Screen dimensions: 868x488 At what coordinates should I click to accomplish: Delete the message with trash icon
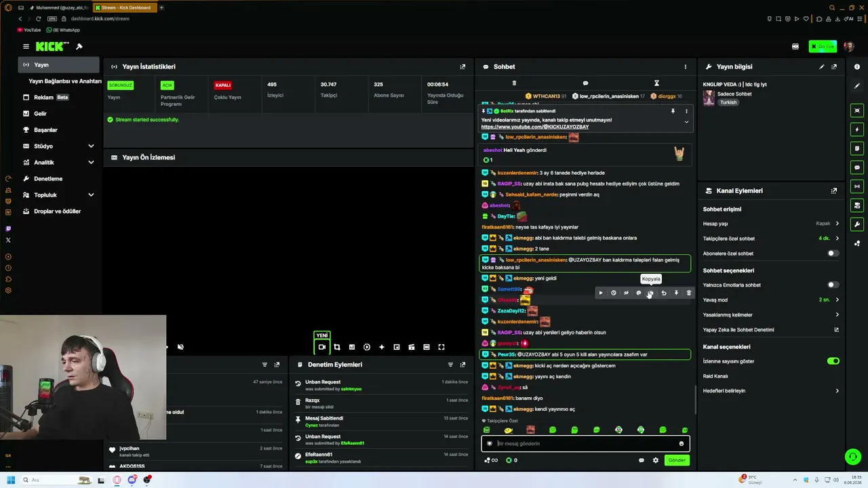[689, 293]
